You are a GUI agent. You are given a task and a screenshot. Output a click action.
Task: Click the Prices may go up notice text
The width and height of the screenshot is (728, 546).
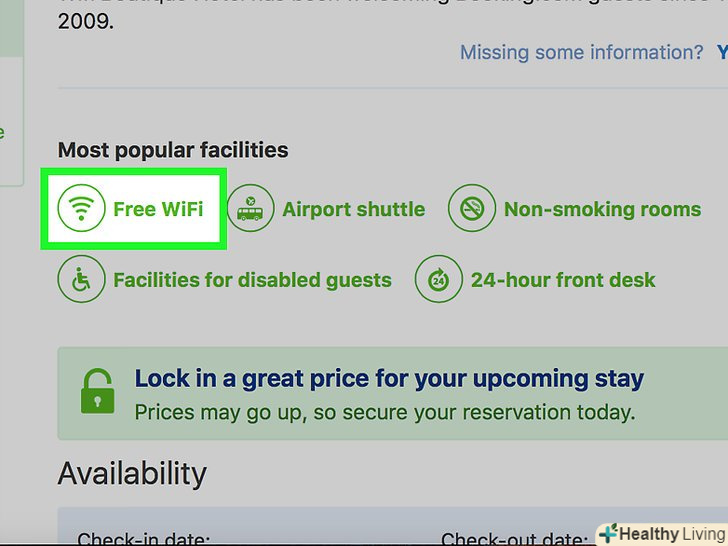click(x=384, y=411)
